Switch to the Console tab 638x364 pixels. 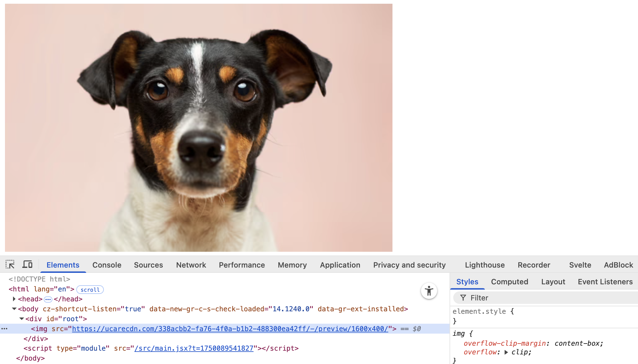(106, 265)
